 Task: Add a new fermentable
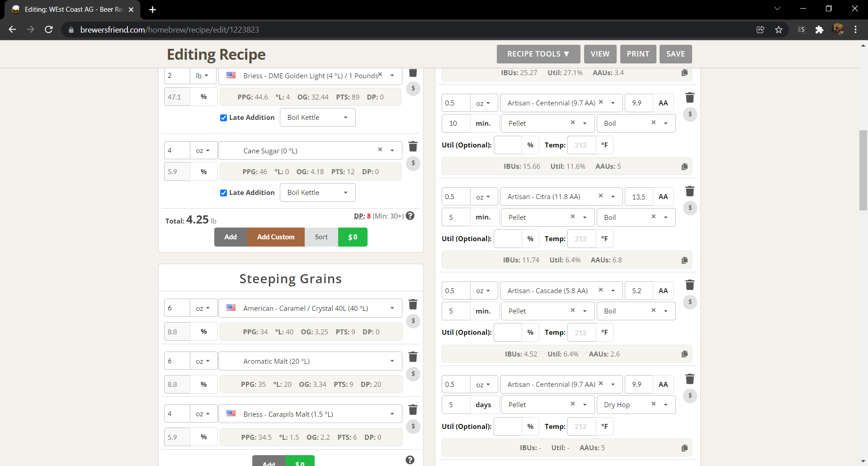[x=231, y=237]
